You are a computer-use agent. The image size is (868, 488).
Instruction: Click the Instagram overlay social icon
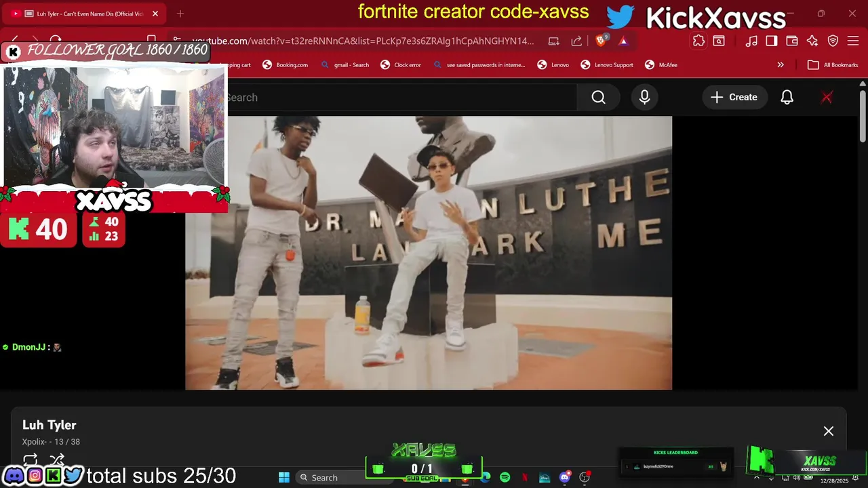click(x=34, y=475)
